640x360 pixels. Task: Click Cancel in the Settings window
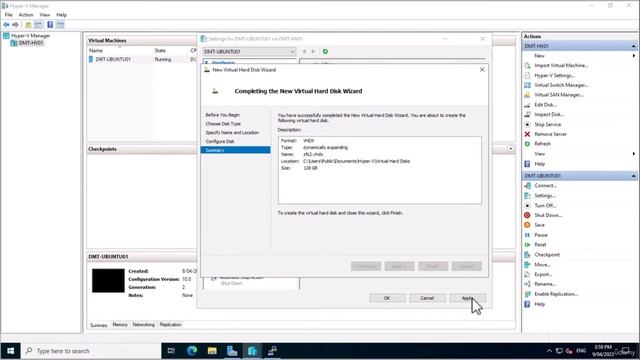click(427, 298)
